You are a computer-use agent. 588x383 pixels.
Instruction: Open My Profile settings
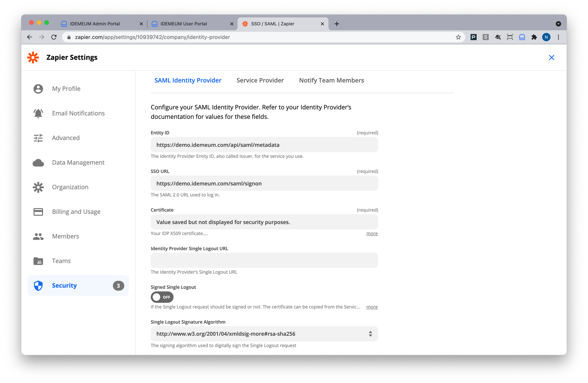78,89
